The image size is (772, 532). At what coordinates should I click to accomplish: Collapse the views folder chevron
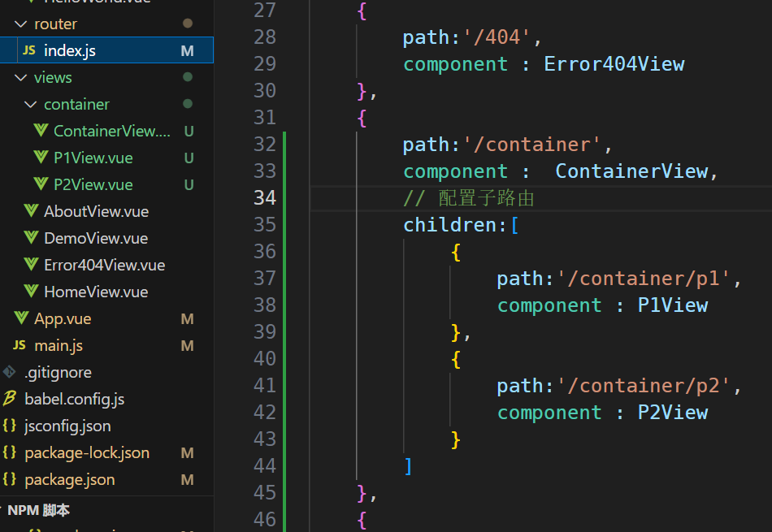pyautogui.click(x=20, y=77)
